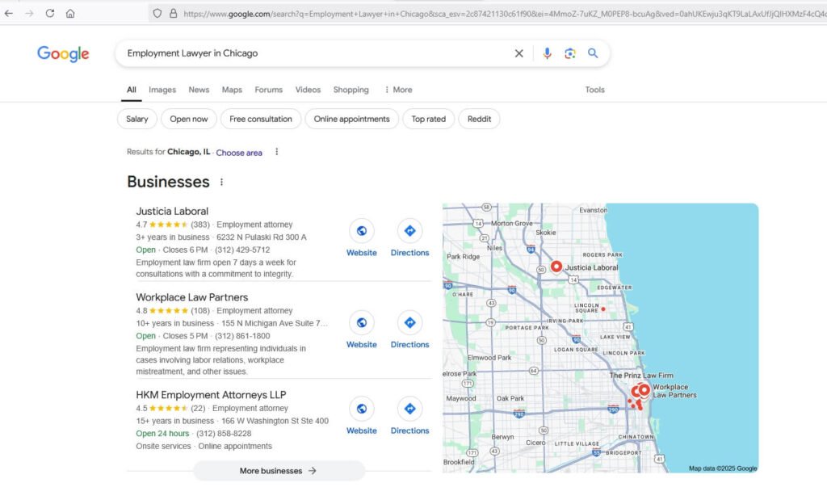
Task: Click the Open 24 hours status text
Action: (162, 434)
